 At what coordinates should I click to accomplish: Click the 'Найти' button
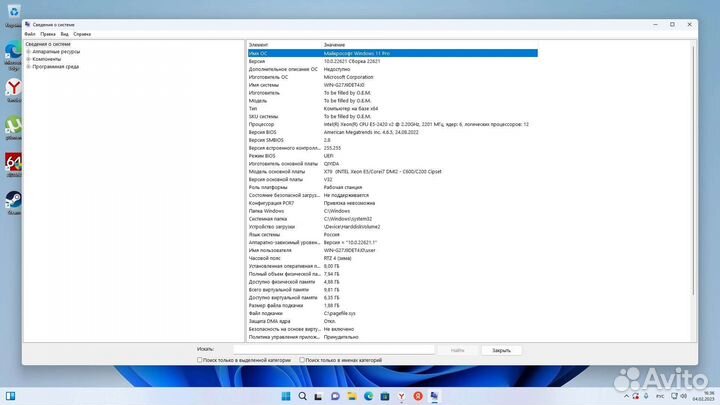click(457, 350)
